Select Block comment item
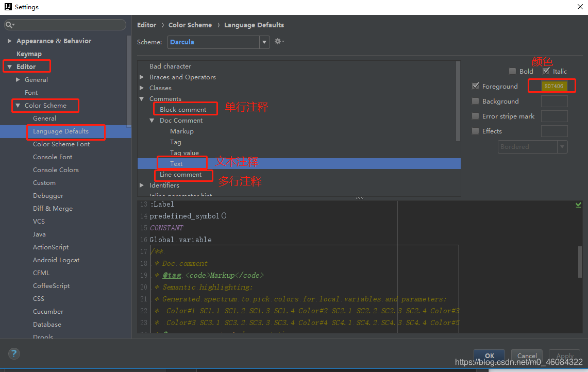588x372 pixels. click(x=183, y=110)
